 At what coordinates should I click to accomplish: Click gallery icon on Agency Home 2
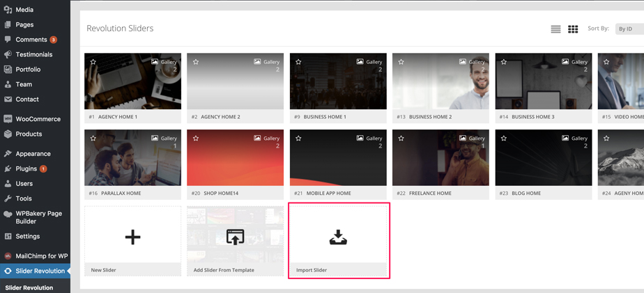coord(257,61)
